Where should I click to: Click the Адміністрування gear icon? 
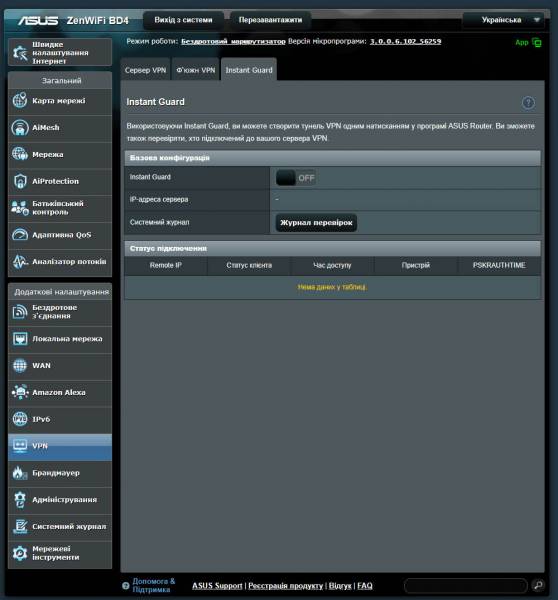20,499
